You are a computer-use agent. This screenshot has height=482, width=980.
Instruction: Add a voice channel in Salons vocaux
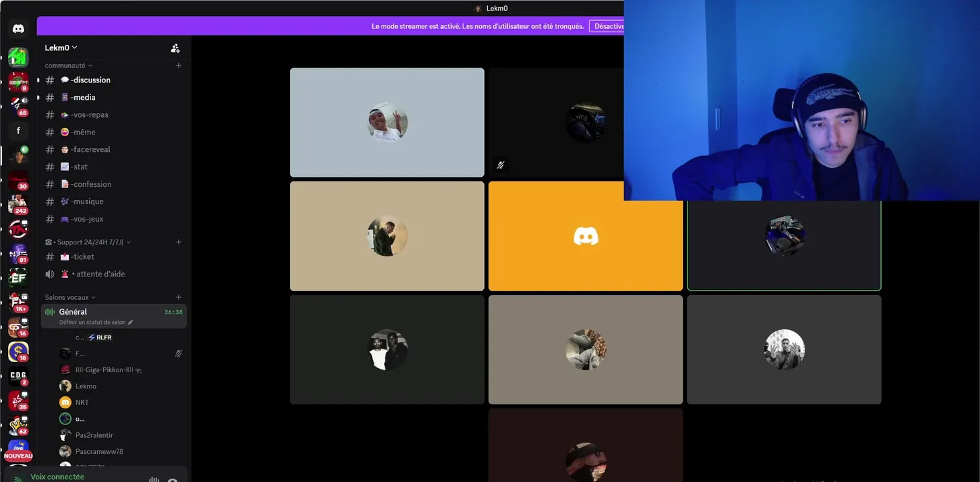[179, 297]
